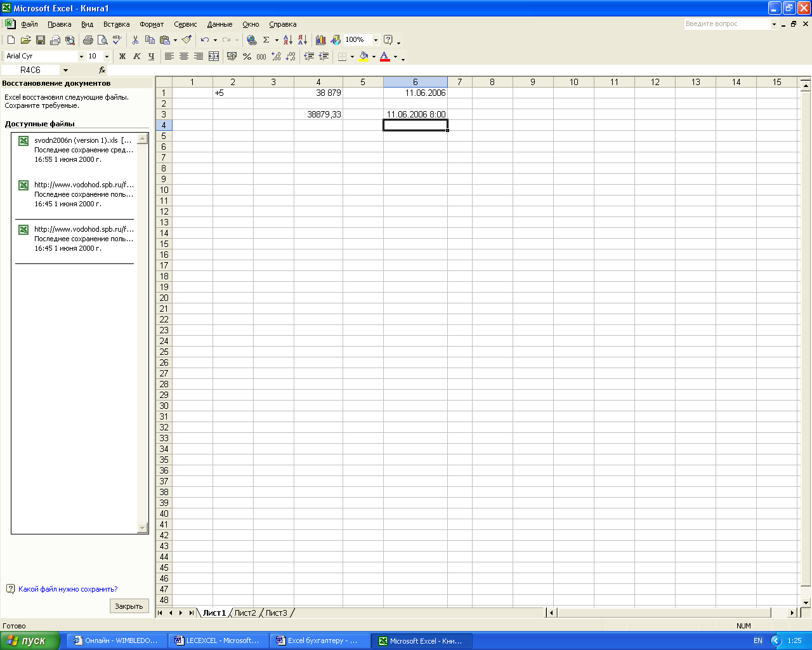
Task: Open Print Preview
Action: [102, 40]
